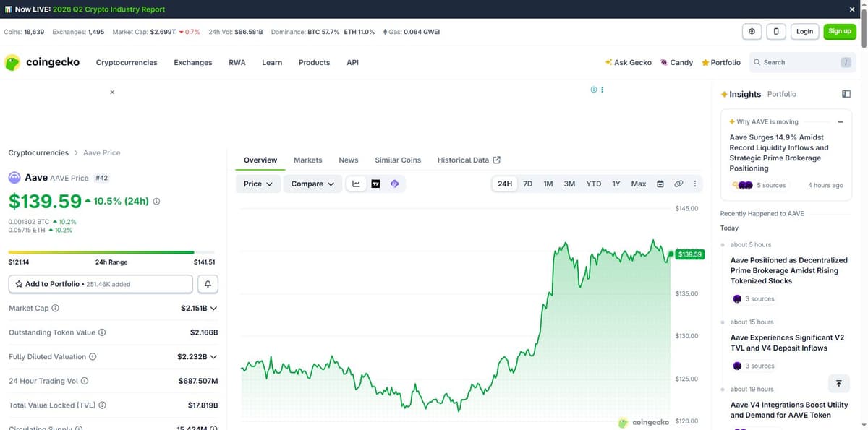Open the Compare dropdown
Viewport: 868px width, 430px height.
tap(312, 184)
